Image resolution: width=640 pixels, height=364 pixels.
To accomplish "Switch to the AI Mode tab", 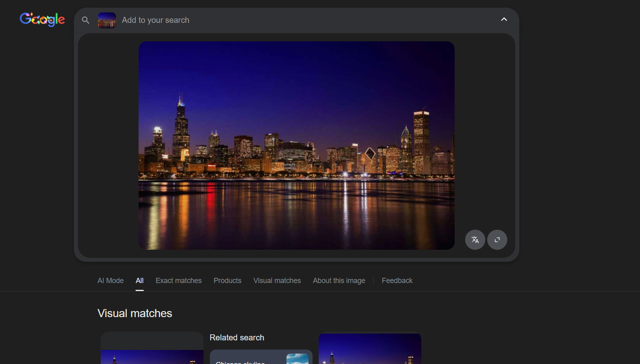I will tap(110, 281).
